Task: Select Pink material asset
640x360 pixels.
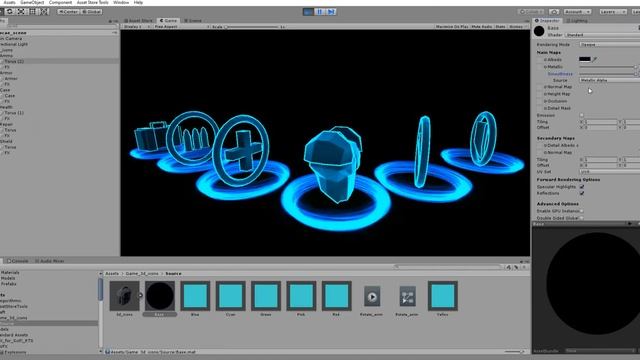Action: coord(301,296)
